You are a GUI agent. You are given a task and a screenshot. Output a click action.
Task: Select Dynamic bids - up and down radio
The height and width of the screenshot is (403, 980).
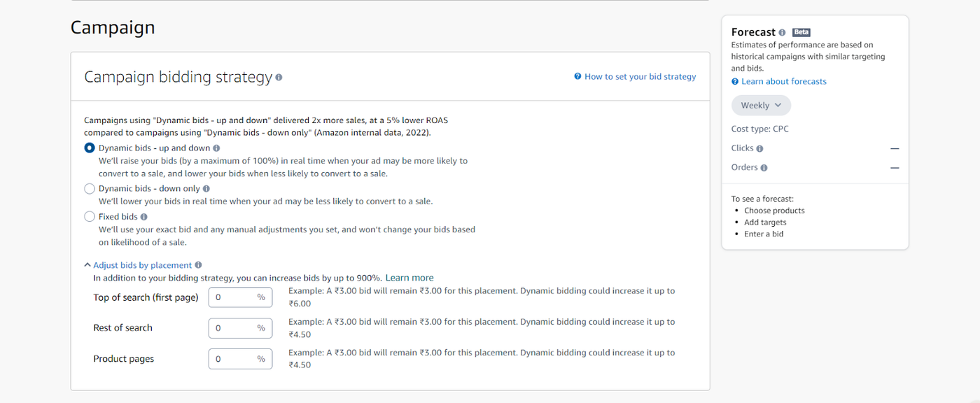click(x=90, y=148)
